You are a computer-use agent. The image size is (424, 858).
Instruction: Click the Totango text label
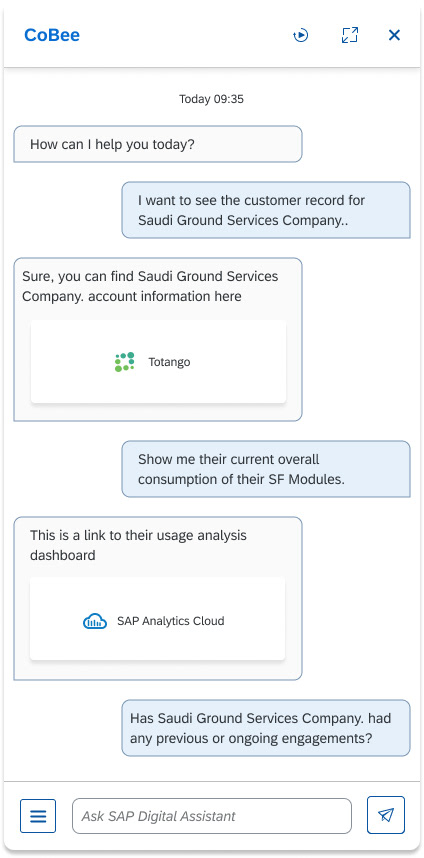click(x=169, y=362)
